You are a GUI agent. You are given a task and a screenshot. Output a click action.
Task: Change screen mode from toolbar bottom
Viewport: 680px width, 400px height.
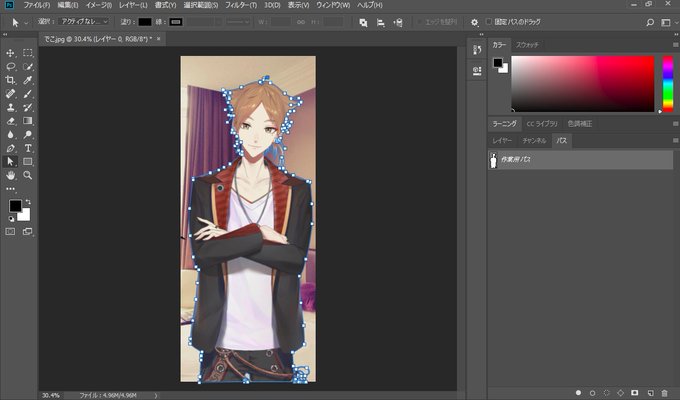coord(28,232)
